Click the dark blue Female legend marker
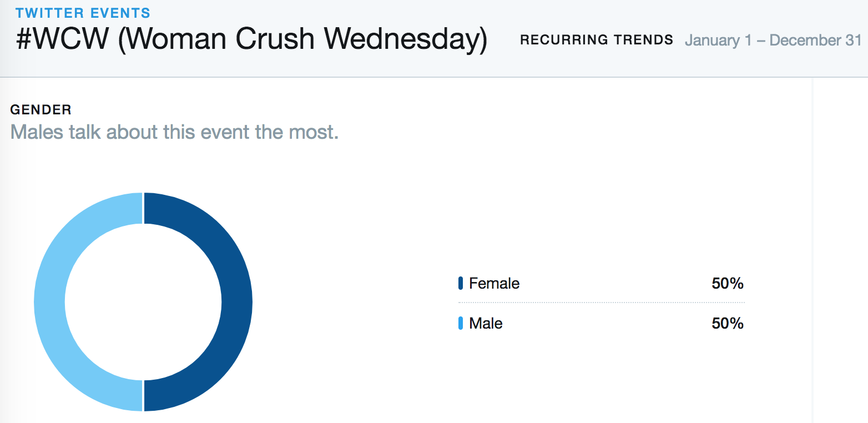868x423 pixels. tap(461, 283)
